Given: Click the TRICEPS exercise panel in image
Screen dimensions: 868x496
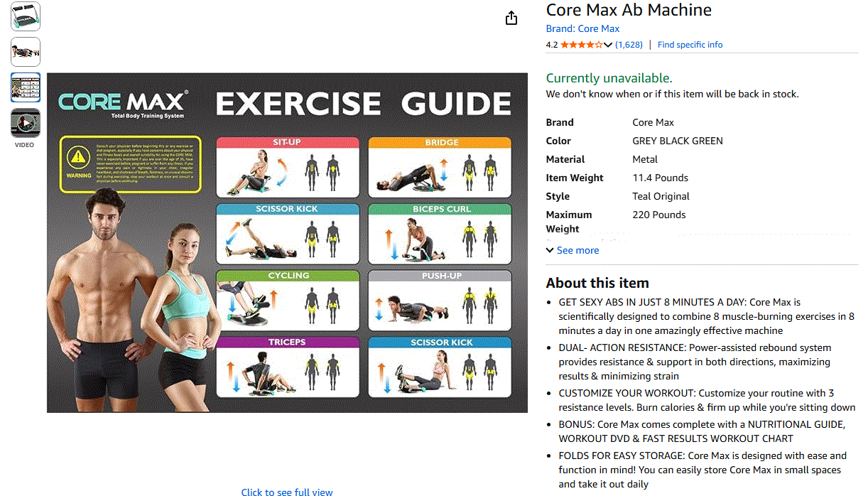Looking at the screenshot, I should click(x=288, y=367).
